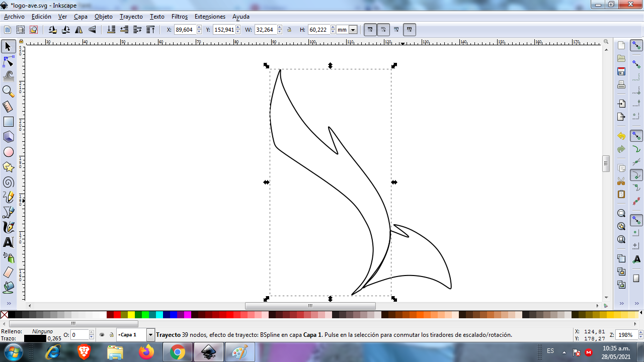Viewport: 644px width, 362px height.
Task: Expand more commands chevron at right
Action: tap(621, 303)
